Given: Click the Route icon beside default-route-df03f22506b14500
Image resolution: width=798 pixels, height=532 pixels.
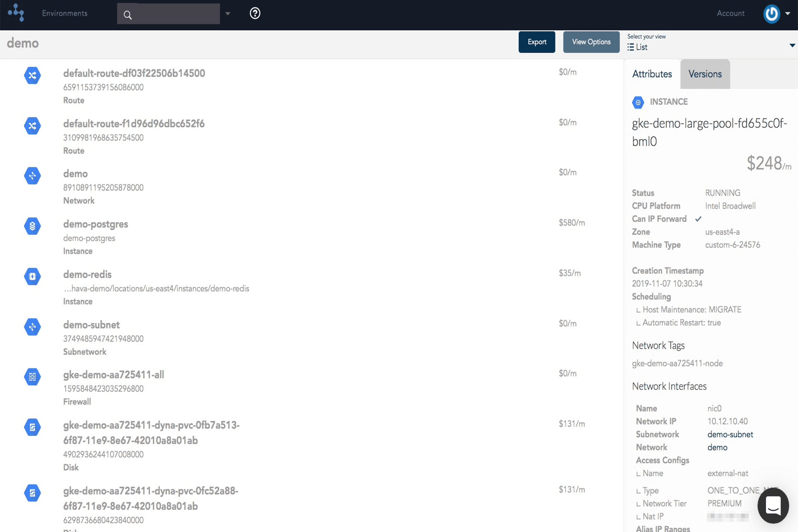Looking at the screenshot, I should click(32, 75).
